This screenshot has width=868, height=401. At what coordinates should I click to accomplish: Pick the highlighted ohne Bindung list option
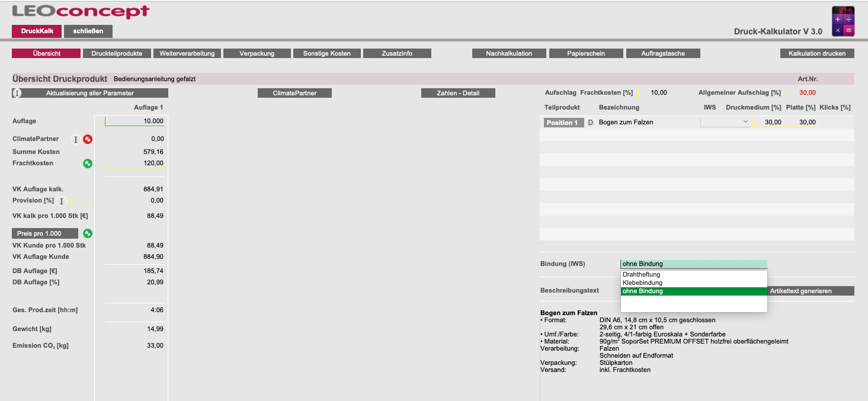coord(643,291)
